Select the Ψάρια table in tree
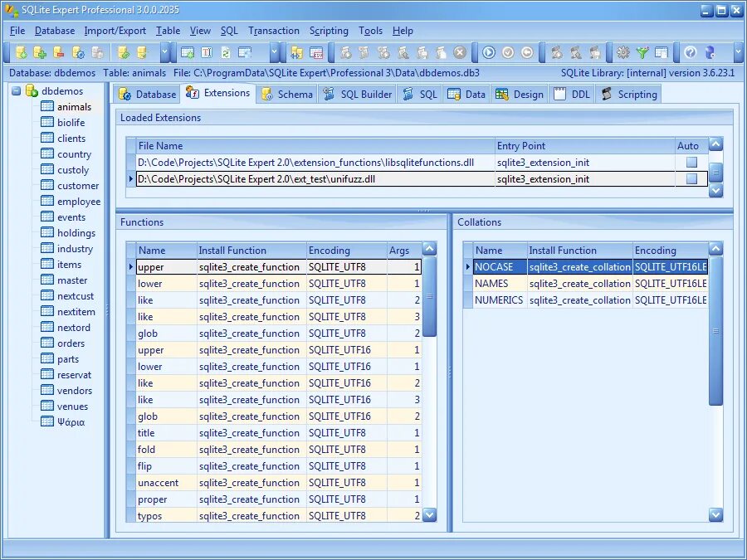This screenshot has width=747, height=560. [x=71, y=422]
